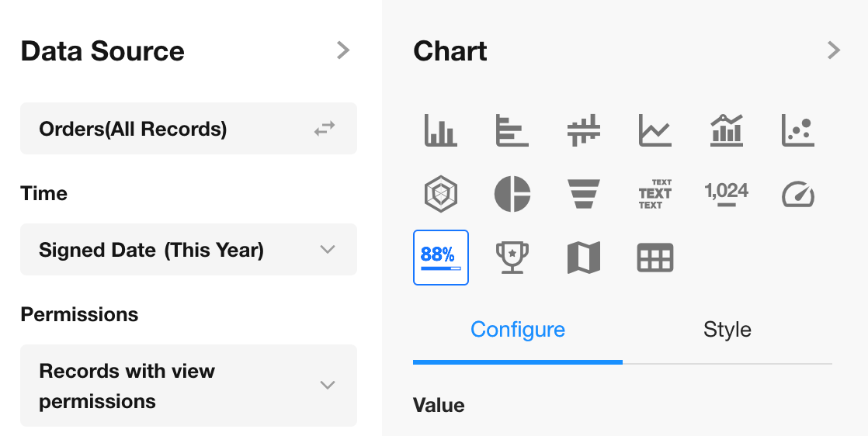The image size is (868, 436).
Task: Choose the bidirectional bar chart icon
Action: pyautogui.click(x=584, y=130)
